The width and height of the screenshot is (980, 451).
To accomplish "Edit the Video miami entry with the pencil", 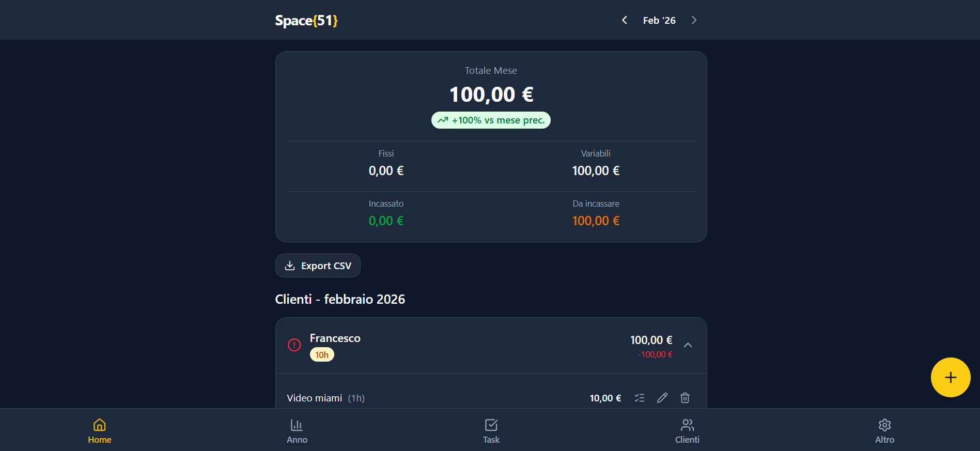I will pyautogui.click(x=662, y=398).
